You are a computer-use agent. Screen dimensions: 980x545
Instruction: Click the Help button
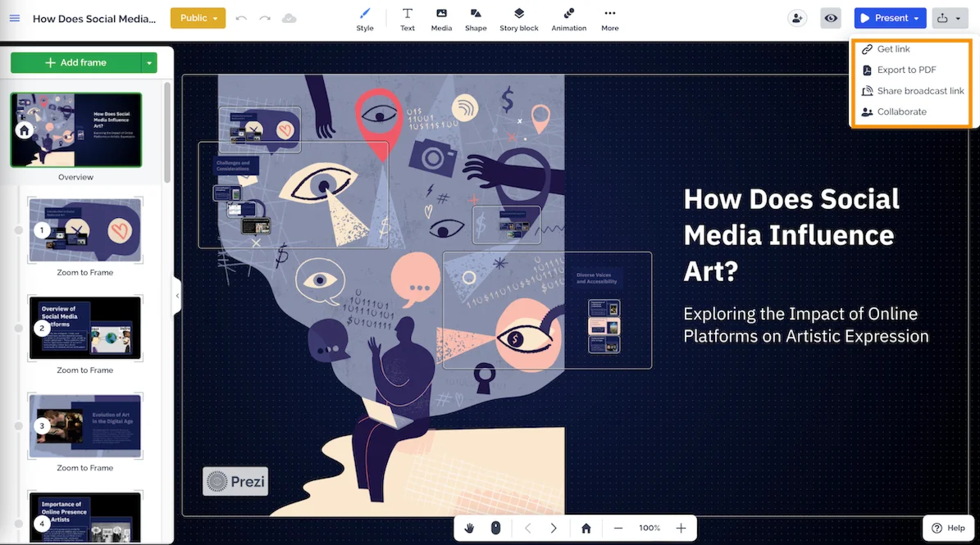click(948, 528)
